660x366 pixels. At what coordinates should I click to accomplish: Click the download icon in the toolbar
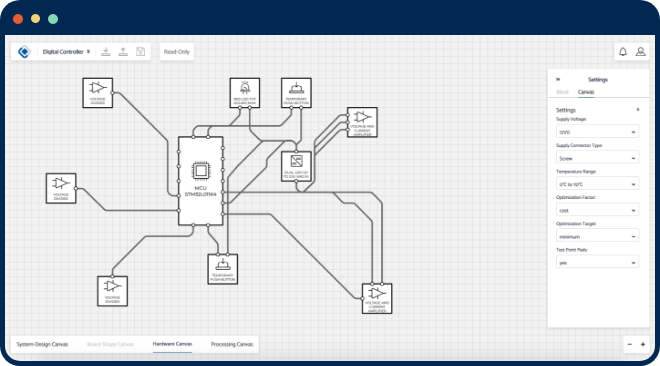[106, 52]
